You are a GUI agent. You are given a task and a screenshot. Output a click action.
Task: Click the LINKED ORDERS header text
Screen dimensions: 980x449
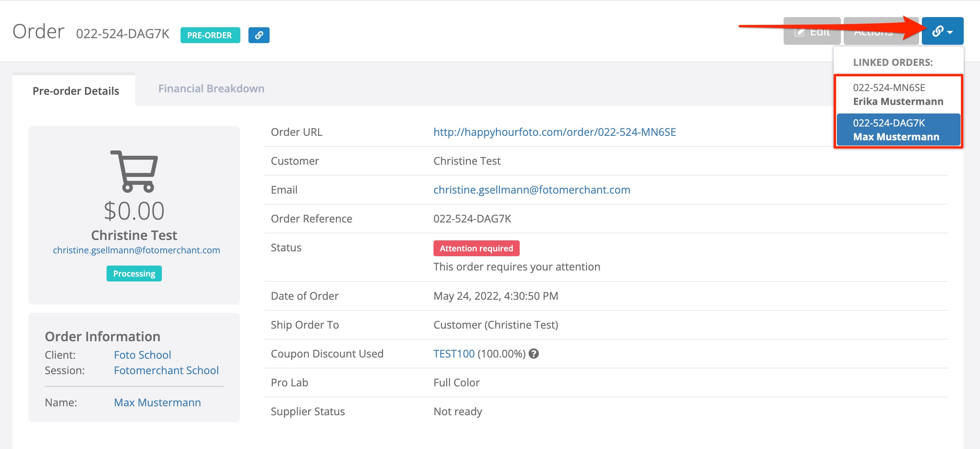(893, 62)
